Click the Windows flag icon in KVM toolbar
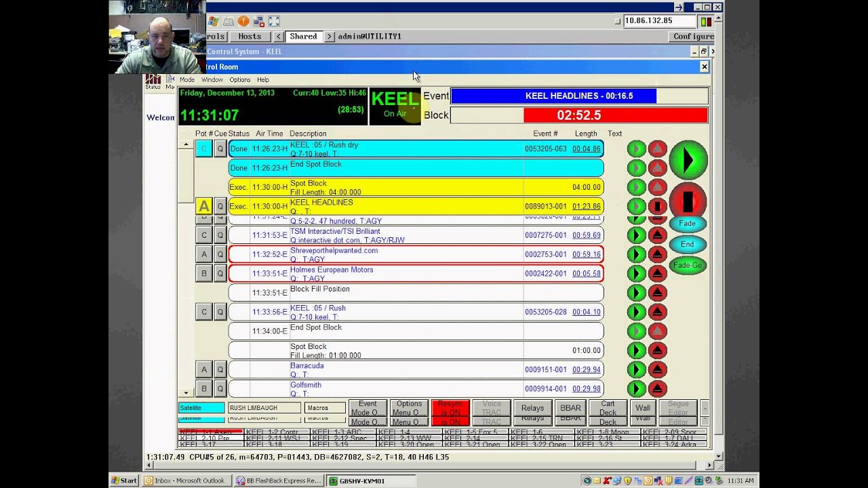Image resolution: width=868 pixels, height=488 pixels. pos(213,22)
